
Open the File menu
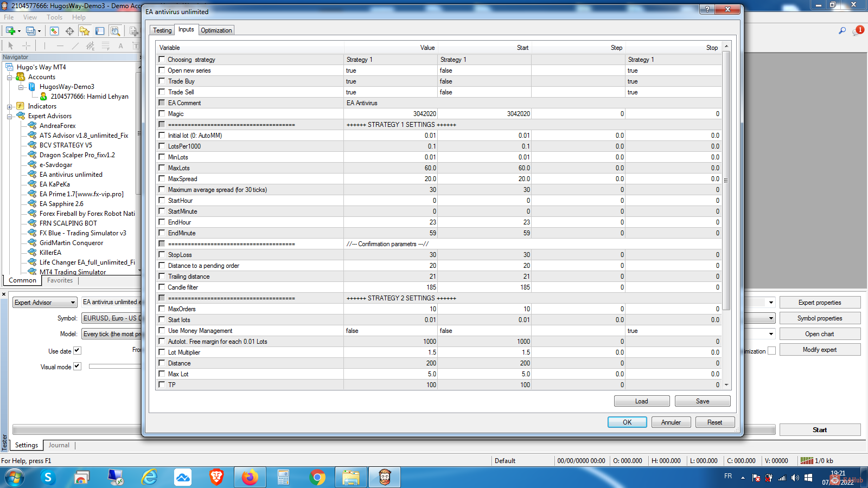point(9,17)
